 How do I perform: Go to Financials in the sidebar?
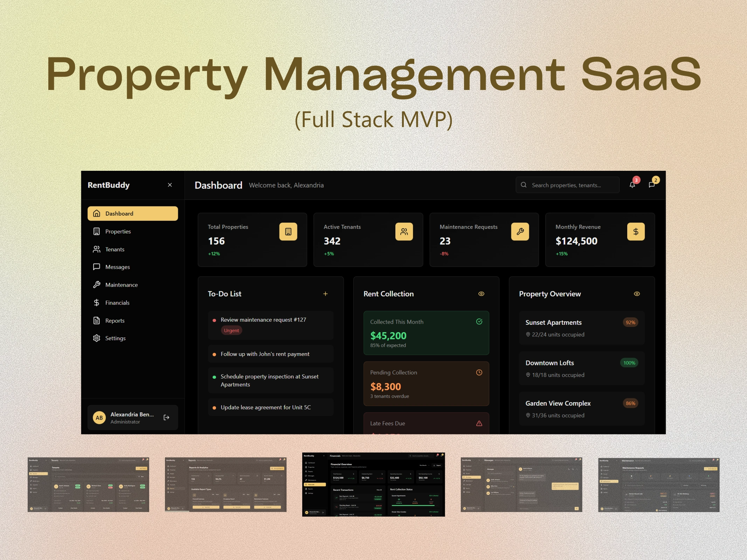[117, 302]
